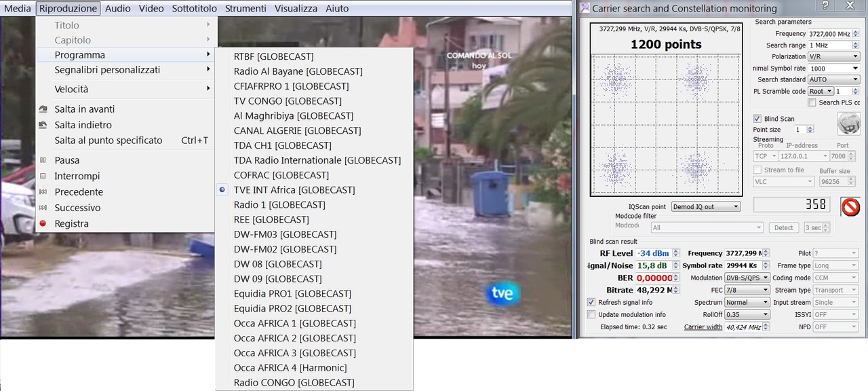Open the PL Scramble code Root dropdown
This screenshot has width=868, height=391.
[821, 91]
